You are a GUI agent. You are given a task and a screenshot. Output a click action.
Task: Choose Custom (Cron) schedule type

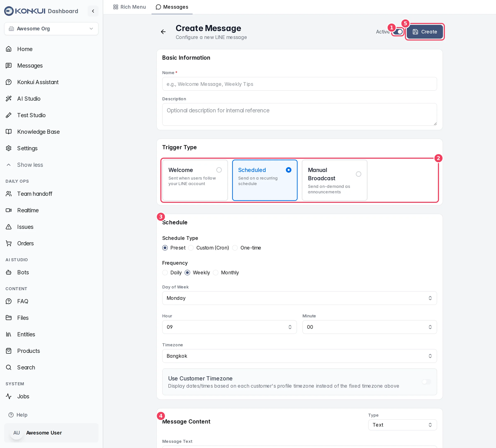[x=191, y=248]
